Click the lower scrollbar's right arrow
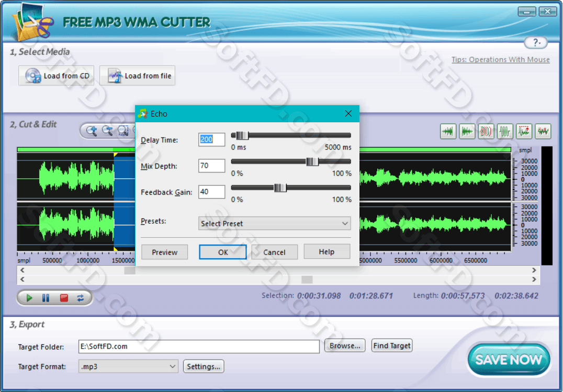 (534, 279)
